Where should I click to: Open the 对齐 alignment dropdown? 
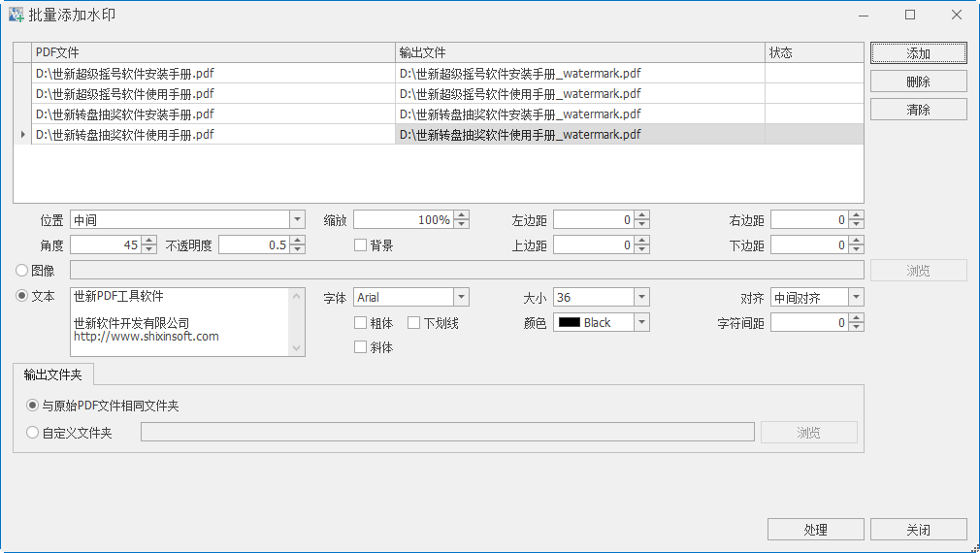pos(856,297)
